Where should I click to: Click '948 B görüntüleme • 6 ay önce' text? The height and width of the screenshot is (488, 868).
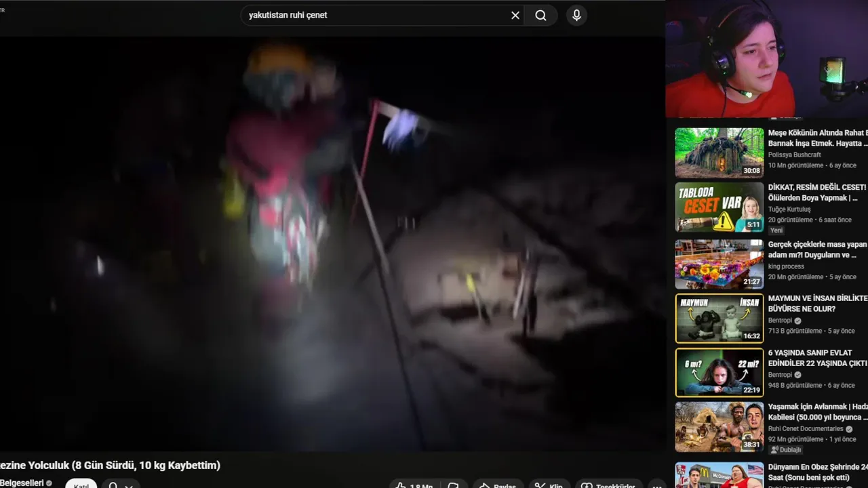coord(811,386)
